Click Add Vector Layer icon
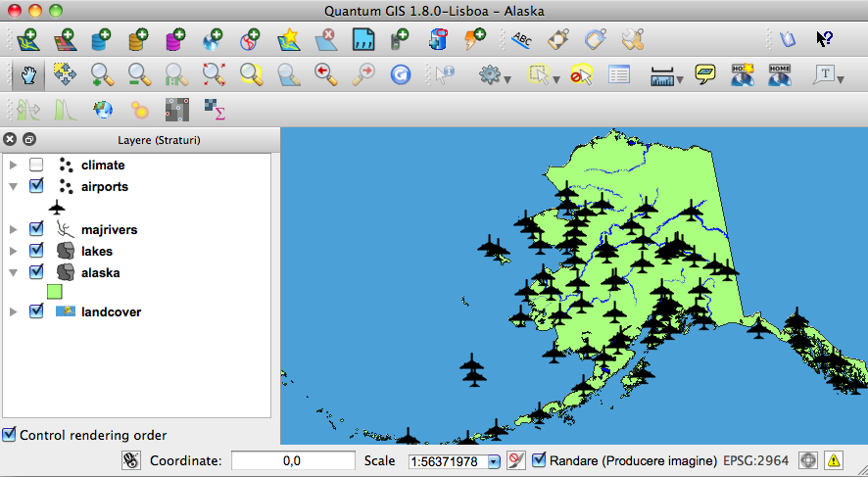 (x=27, y=40)
